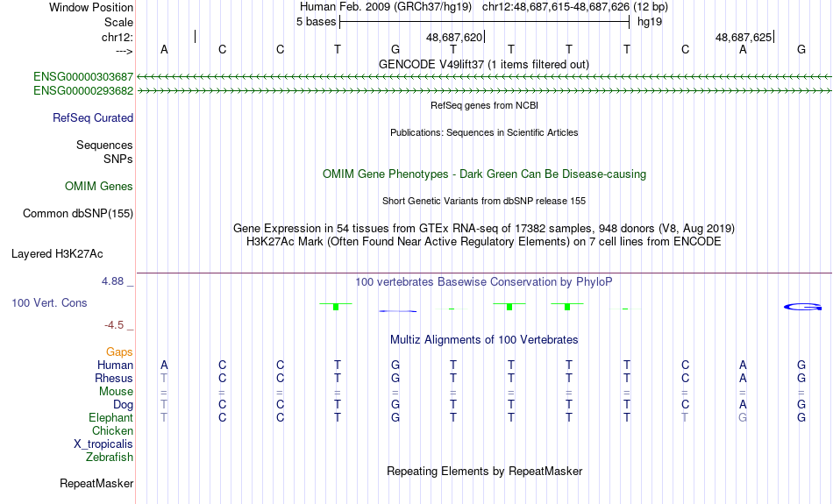Click the faded T base in Dog row
The image size is (833, 504).
164,404
